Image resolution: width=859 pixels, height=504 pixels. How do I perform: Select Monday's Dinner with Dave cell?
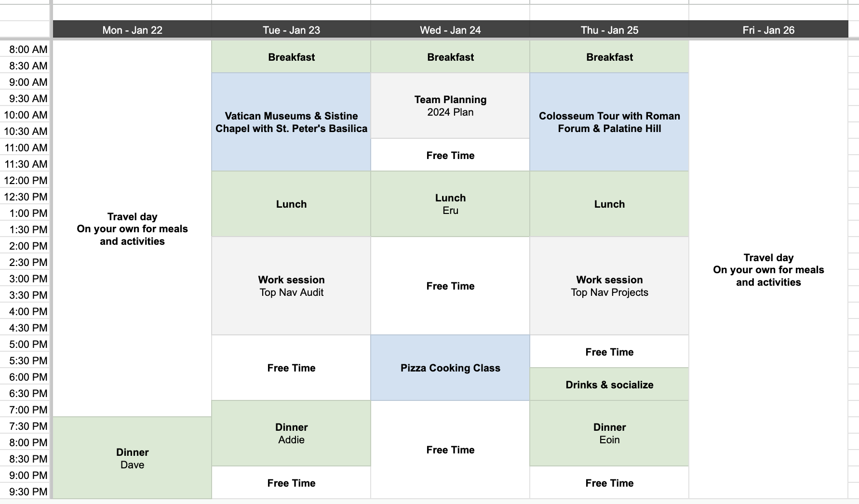click(x=132, y=458)
